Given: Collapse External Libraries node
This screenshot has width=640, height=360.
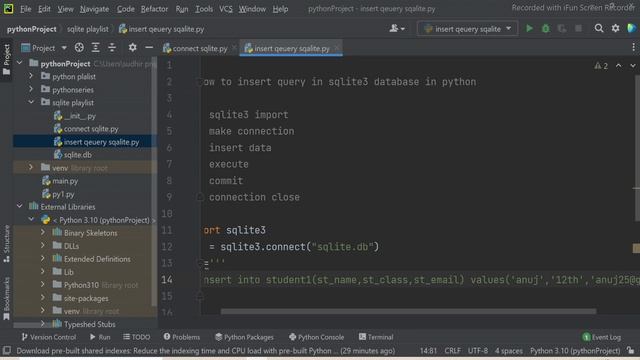Looking at the screenshot, I should pyautogui.click(x=20, y=207).
